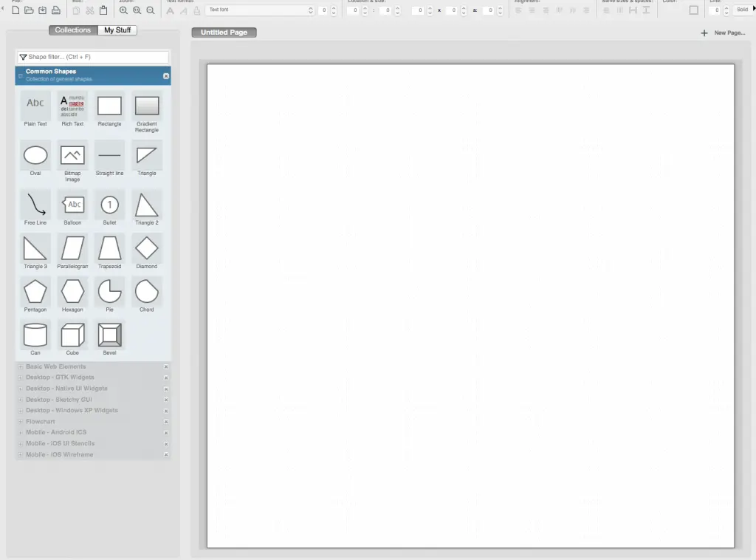Select the Diamond shape stencil
Screen dimensions: 756x560
tap(147, 248)
